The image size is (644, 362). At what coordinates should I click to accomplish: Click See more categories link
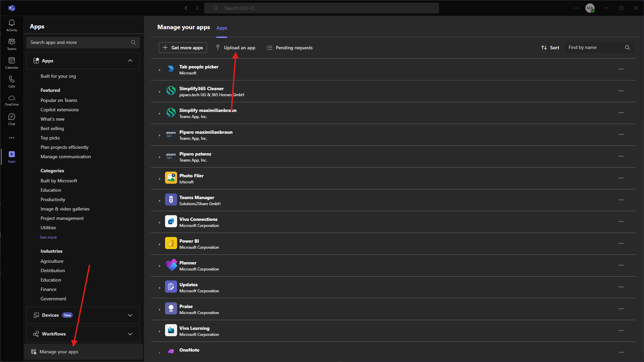pyautogui.click(x=48, y=237)
